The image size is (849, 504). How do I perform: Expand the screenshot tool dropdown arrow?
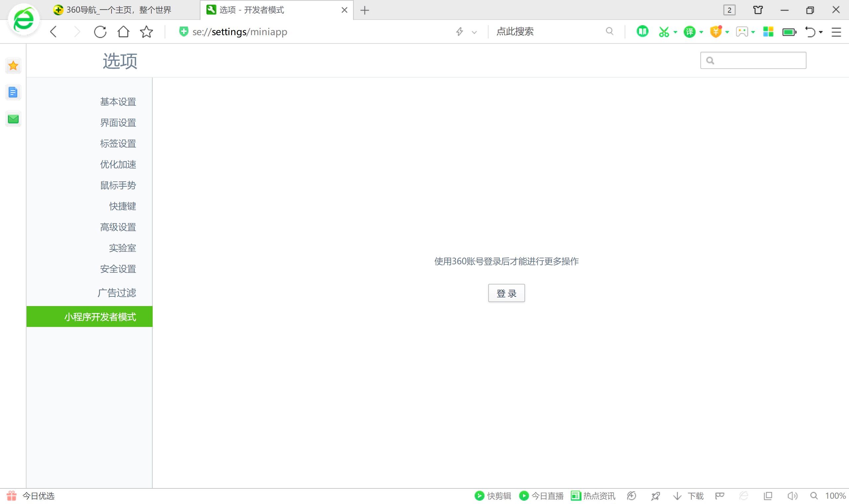coord(675,32)
